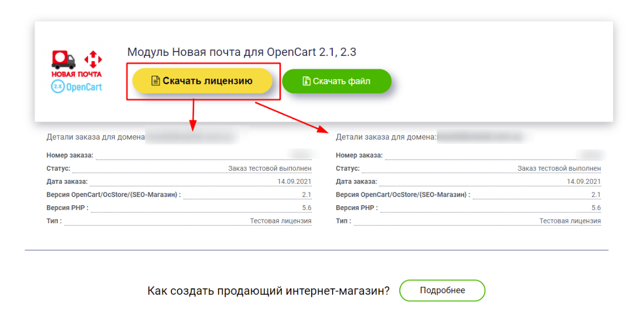Click right column Номер заказа label
This screenshot has width=644, height=319.
[359, 155]
